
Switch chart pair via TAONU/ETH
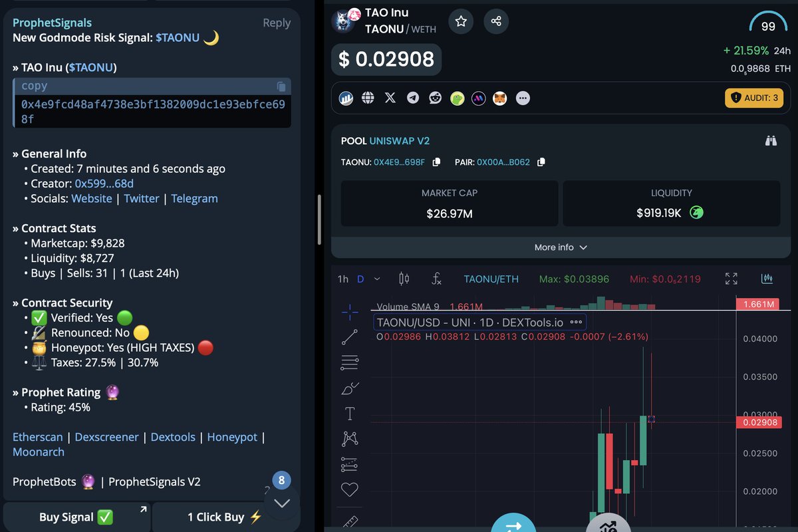(x=491, y=279)
